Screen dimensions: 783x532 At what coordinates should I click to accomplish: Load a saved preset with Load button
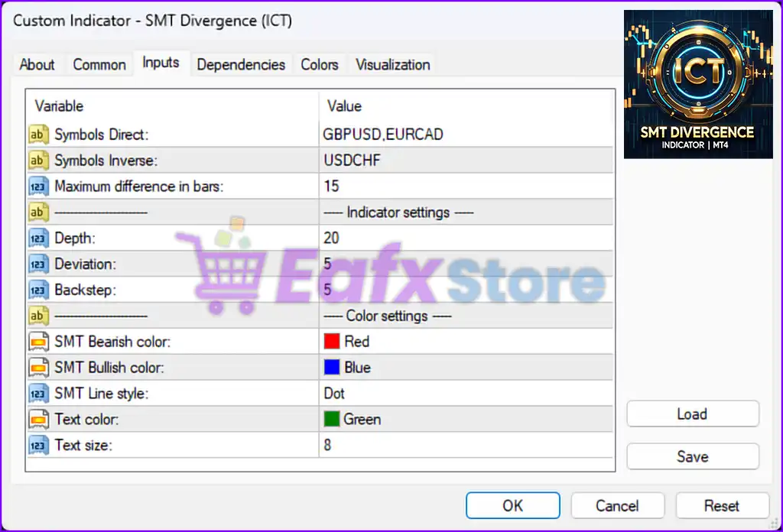(x=693, y=414)
